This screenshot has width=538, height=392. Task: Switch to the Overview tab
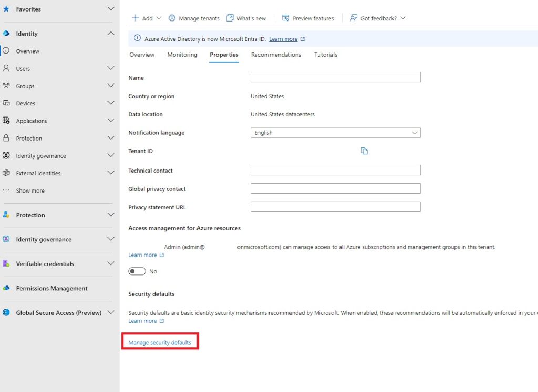click(142, 55)
